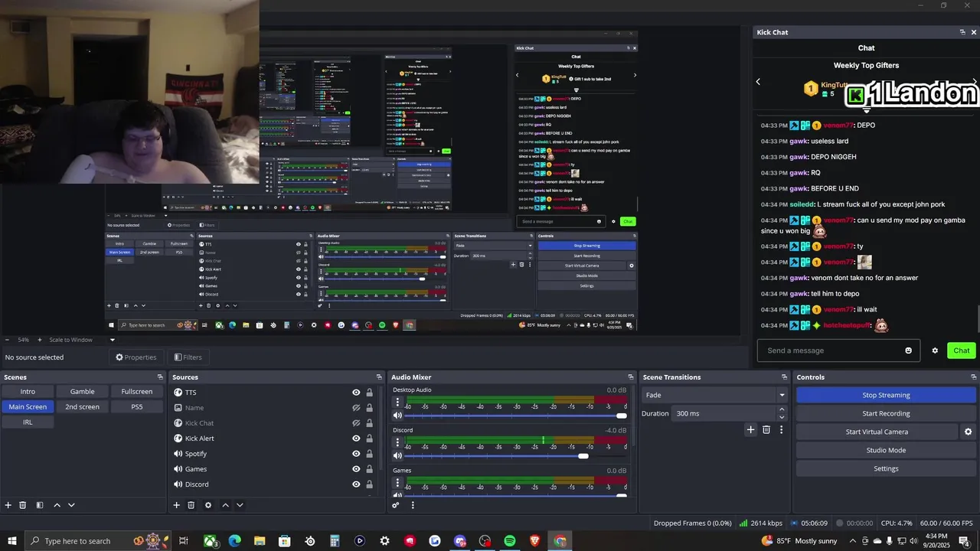This screenshot has width=980, height=551.
Task: Click the green Chat send button
Action: 962,350
